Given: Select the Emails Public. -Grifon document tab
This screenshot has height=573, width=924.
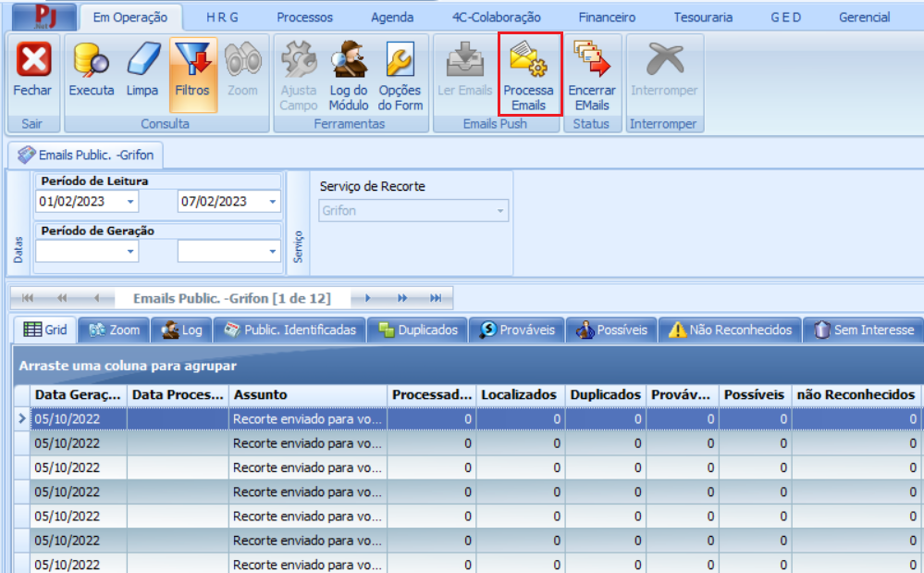Looking at the screenshot, I should coord(85,155).
